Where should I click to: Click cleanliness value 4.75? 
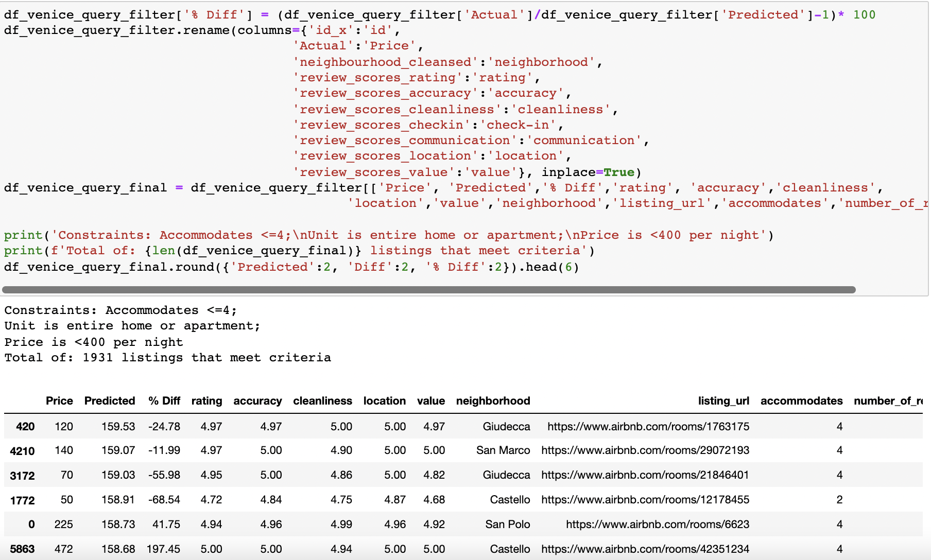point(341,500)
